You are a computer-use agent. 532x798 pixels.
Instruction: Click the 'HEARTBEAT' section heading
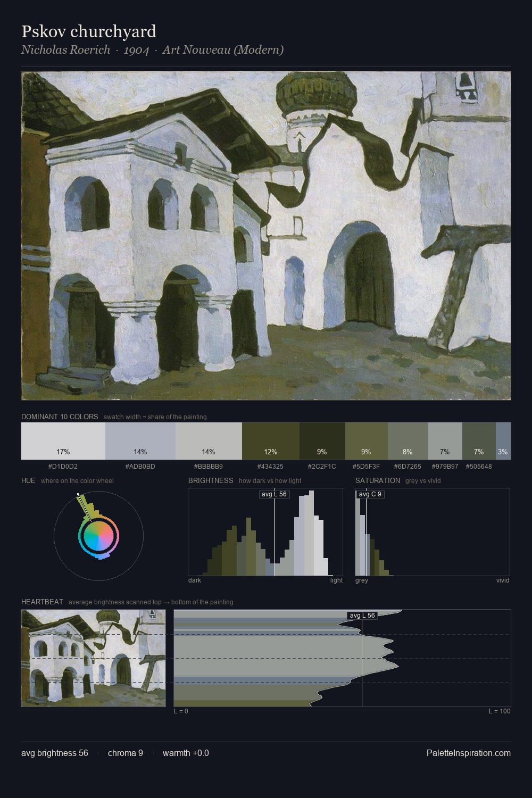(x=42, y=602)
